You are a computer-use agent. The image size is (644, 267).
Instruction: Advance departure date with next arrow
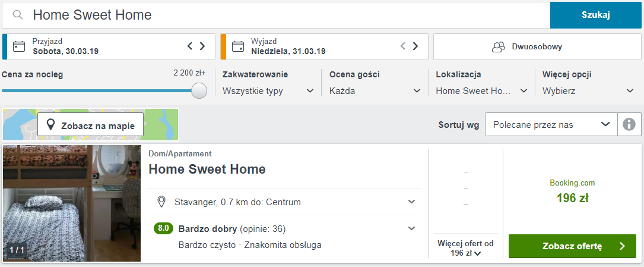pos(415,46)
